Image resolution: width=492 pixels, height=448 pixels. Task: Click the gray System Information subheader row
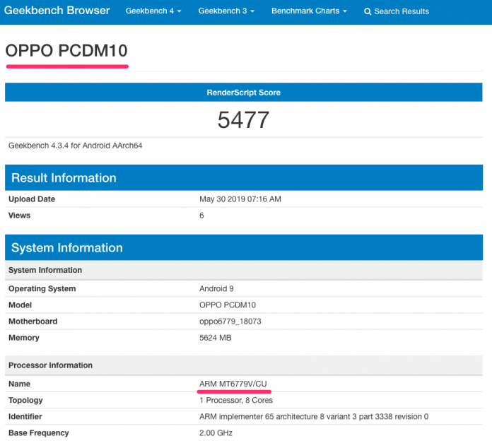(243, 270)
